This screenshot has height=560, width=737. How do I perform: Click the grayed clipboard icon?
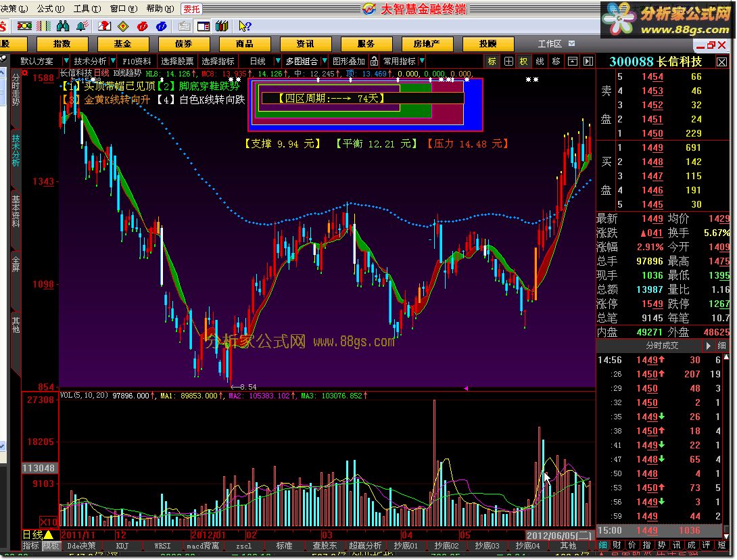[x=185, y=26]
